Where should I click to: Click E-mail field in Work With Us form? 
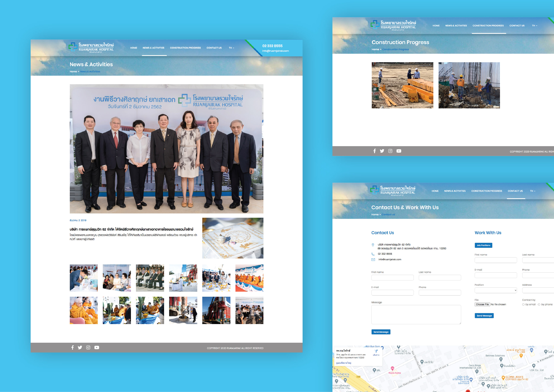[496, 275]
